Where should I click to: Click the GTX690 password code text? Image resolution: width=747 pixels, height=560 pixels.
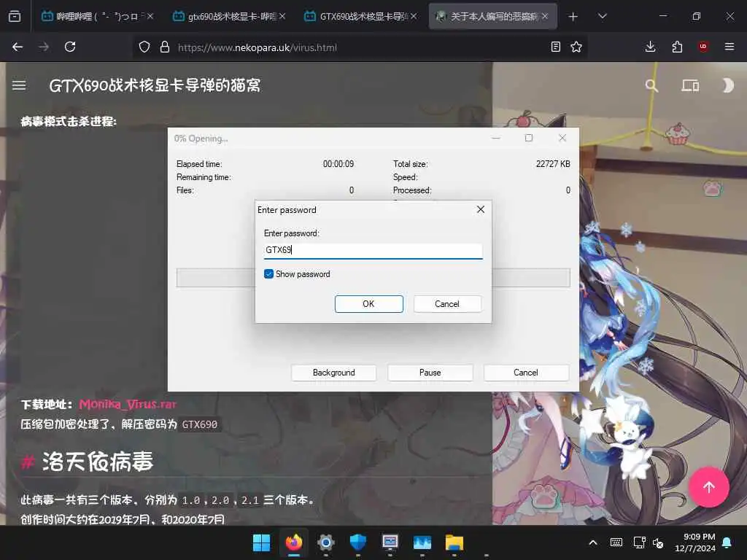click(x=200, y=424)
